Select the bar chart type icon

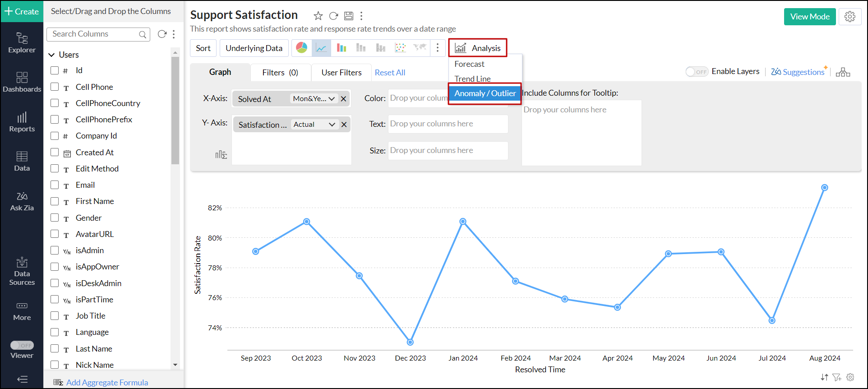(342, 48)
